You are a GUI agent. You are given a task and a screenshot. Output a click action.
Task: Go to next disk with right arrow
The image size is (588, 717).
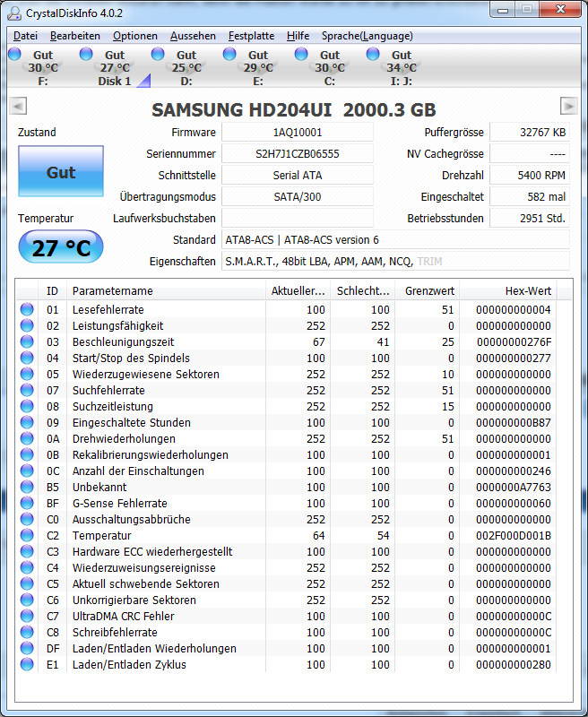pyautogui.click(x=568, y=106)
